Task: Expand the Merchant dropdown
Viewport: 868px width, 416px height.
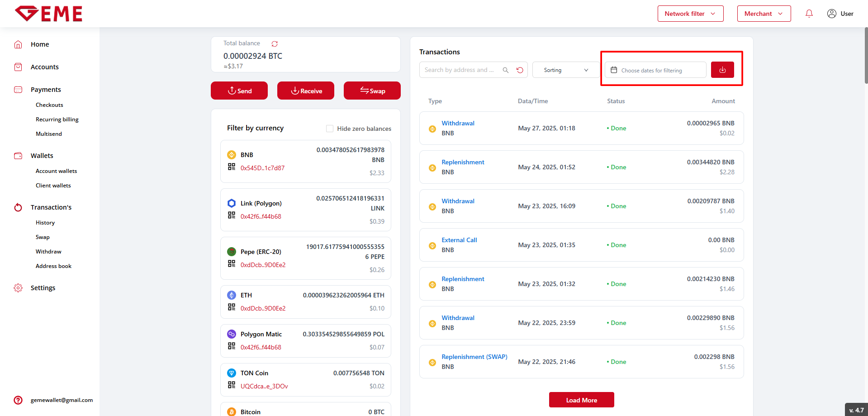Action: (764, 14)
